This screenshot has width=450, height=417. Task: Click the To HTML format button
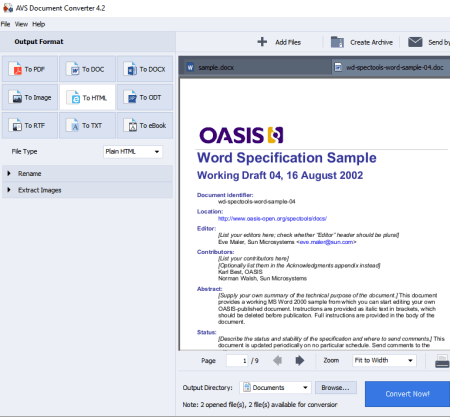(87, 97)
